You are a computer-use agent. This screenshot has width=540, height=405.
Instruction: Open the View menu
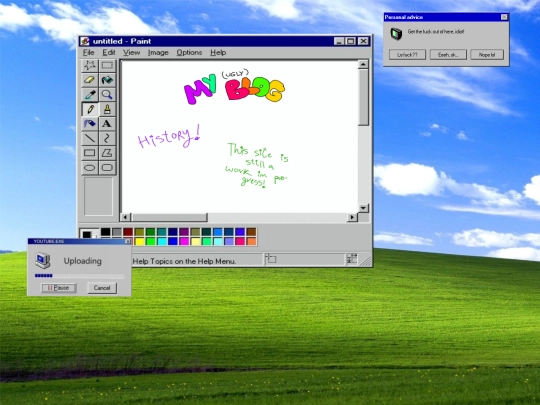(x=132, y=52)
